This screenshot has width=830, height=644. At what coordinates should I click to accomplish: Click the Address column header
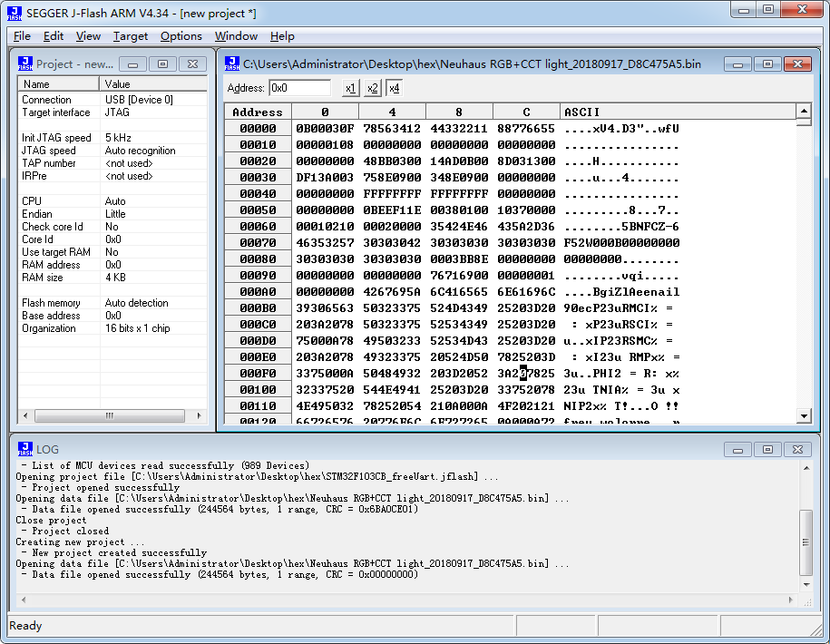[258, 112]
